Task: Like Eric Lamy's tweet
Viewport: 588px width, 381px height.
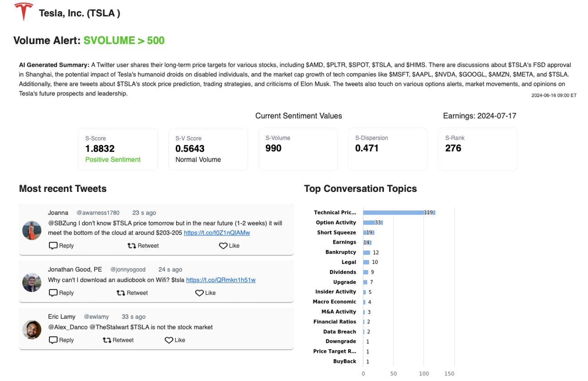Action: point(175,340)
